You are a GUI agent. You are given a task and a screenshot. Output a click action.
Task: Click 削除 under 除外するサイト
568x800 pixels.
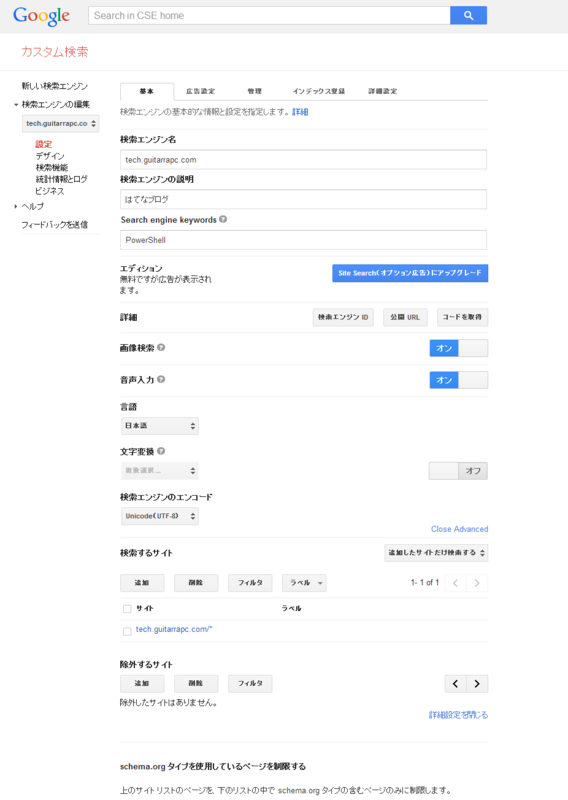[x=196, y=684]
